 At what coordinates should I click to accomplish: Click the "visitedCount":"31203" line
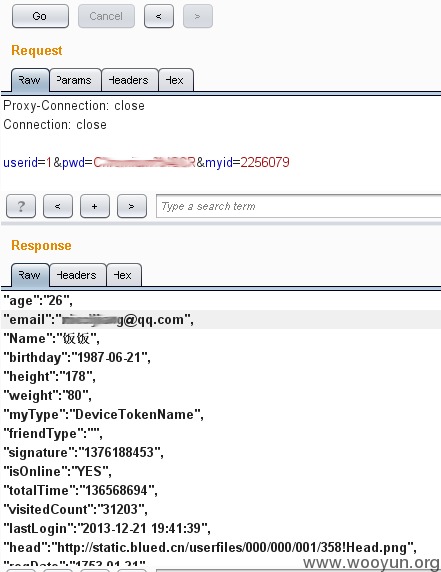pyautogui.click(x=76, y=509)
